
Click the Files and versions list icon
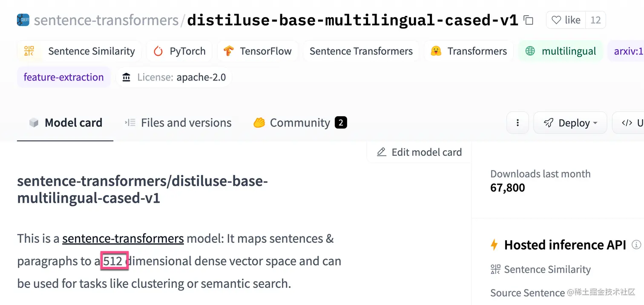(x=130, y=123)
